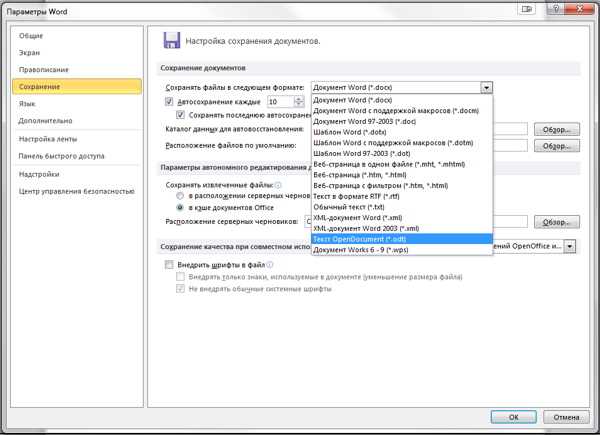600x435 pixels.
Task: Click the autosave minutes spinner arrows
Action: click(299, 102)
